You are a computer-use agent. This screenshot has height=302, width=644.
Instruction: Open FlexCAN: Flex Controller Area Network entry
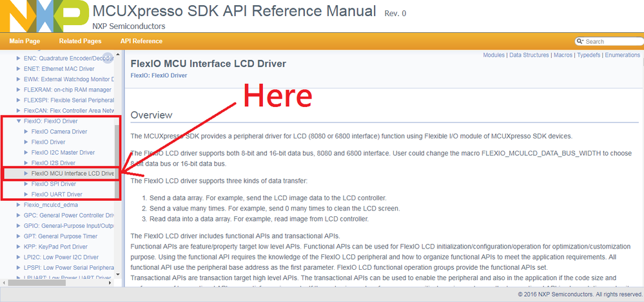(x=68, y=110)
